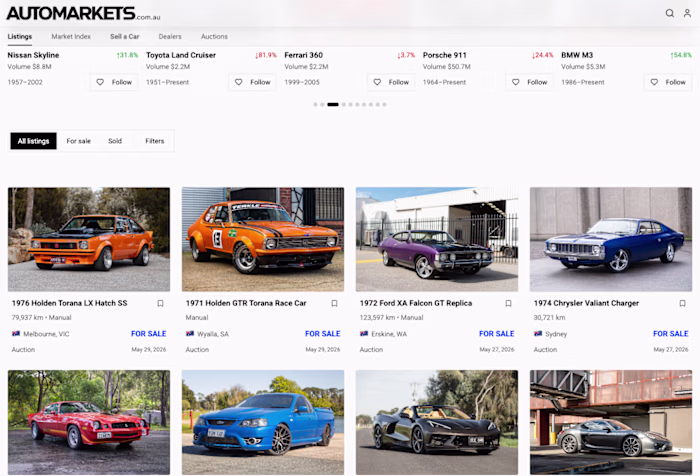Open the orange Torana LX Hatch photo
700x476 pixels.
pyautogui.click(x=89, y=239)
